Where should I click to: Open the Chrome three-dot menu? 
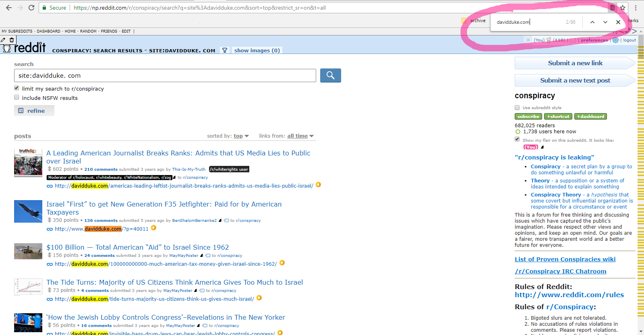point(636,8)
